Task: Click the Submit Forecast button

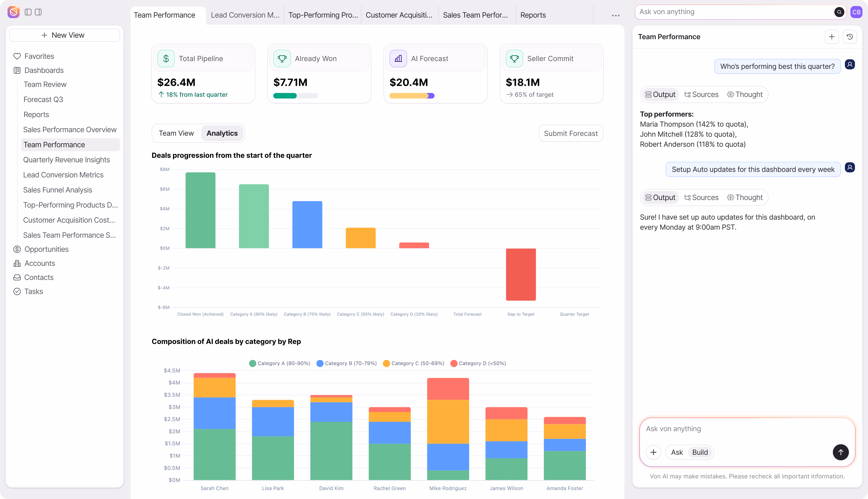Action: pos(570,133)
